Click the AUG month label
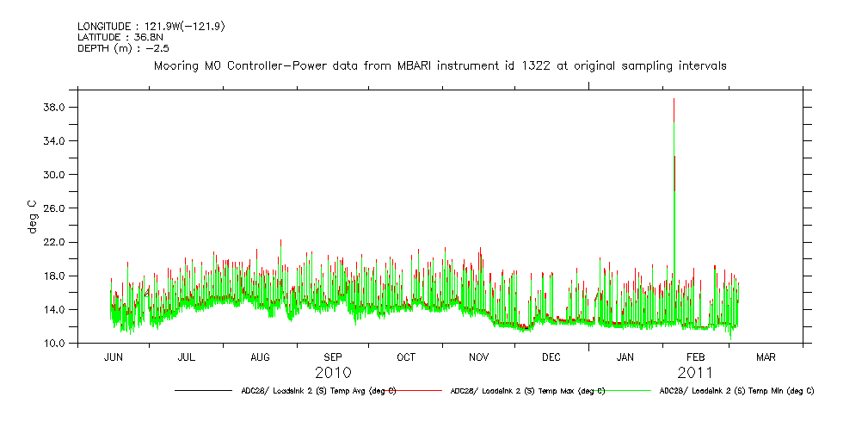Viewport: 868px width, 434px height. point(260,357)
